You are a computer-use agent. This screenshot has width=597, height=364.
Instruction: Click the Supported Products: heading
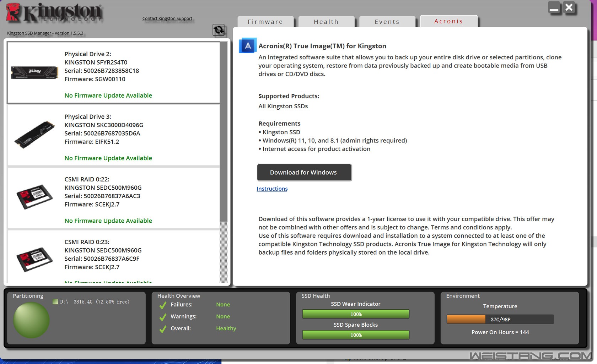coord(289,96)
